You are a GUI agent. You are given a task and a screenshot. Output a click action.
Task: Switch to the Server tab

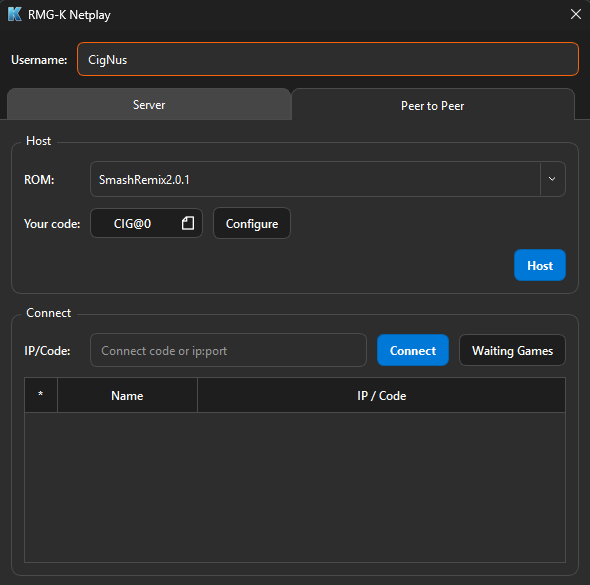click(x=149, y=105)
